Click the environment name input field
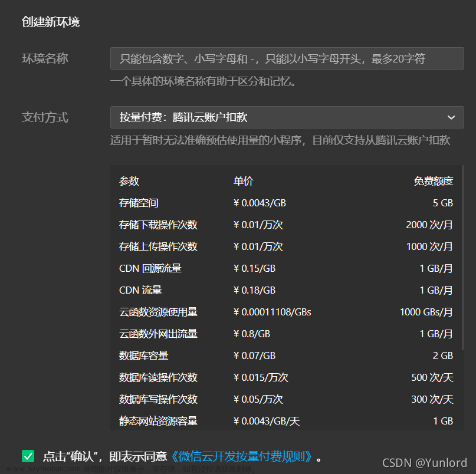 tap(287, 58)
